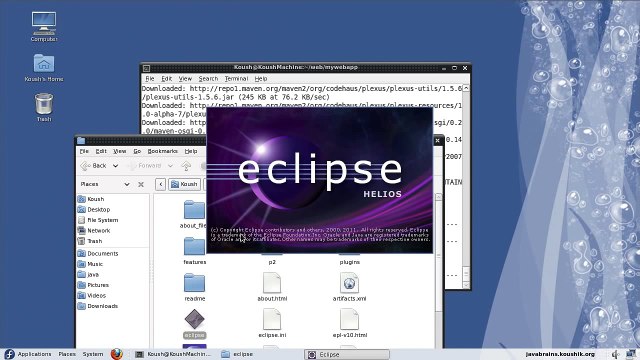Launch Firefox from the bottom panel
Image resolution: width=640 pixels, height=360 pixels.
coord(117,354)
